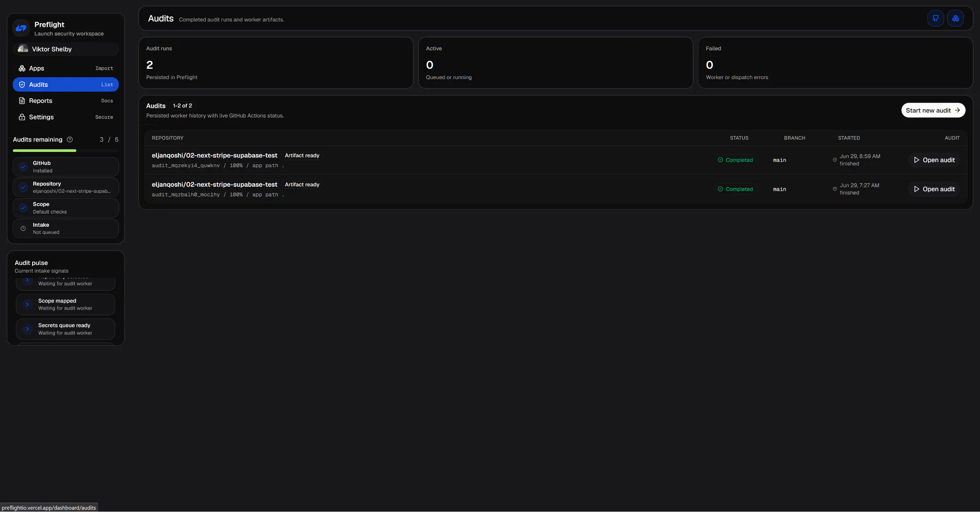This screenshot has width=980, height=512.
Task: Click the help icon beside Audits remaining
Action: coord(70,139)
